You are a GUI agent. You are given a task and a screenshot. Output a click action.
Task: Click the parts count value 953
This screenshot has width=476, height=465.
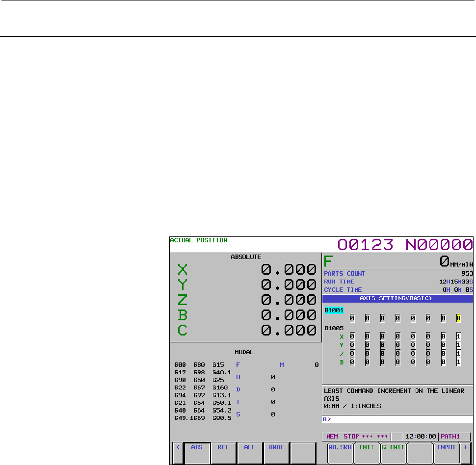pyautogui.click(x=467, y=274)
